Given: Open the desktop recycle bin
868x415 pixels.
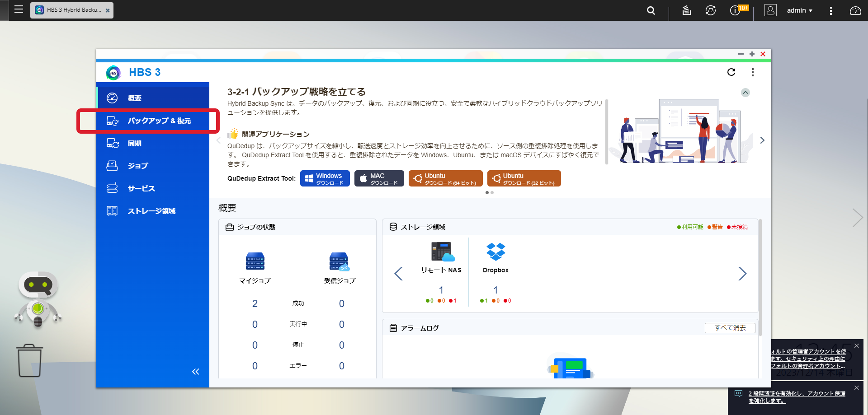Looking at the screenshot, I should 30,360.
